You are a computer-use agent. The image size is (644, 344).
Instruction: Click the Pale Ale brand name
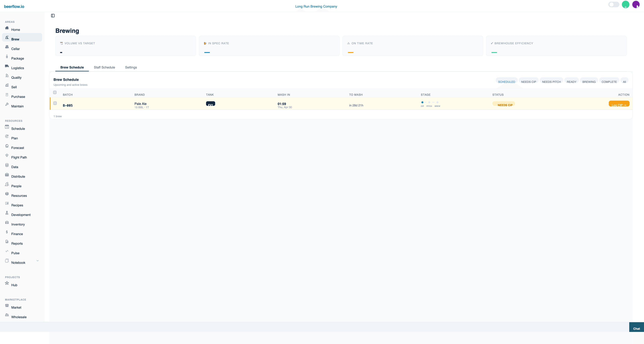click(141, 104)
